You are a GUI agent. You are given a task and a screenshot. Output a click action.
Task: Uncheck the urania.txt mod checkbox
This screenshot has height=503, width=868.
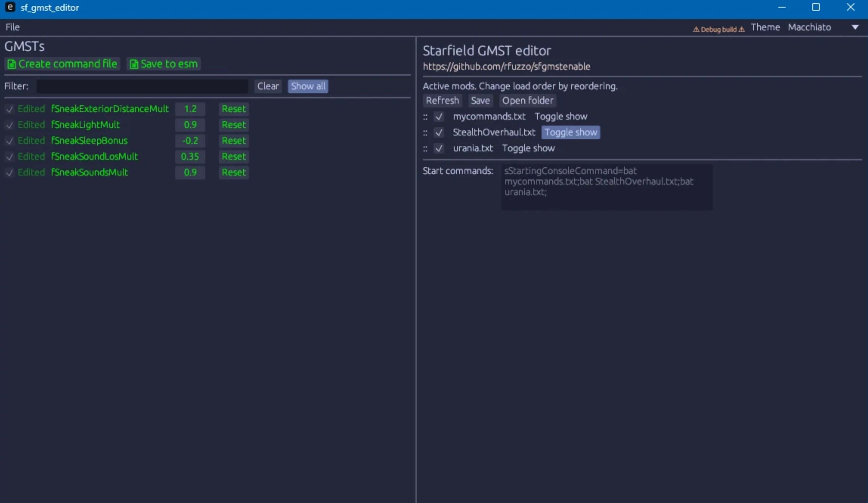(x=439, y=148)
